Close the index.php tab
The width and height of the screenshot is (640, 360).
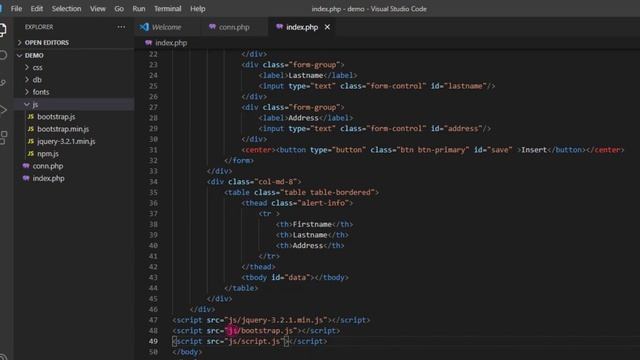tap(327, 27)
